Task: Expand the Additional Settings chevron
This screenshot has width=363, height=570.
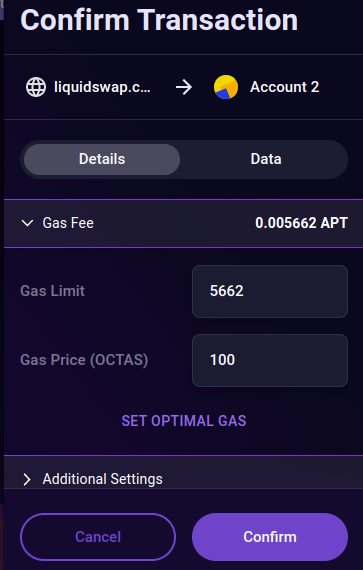Action: click(x=27, y=479)
